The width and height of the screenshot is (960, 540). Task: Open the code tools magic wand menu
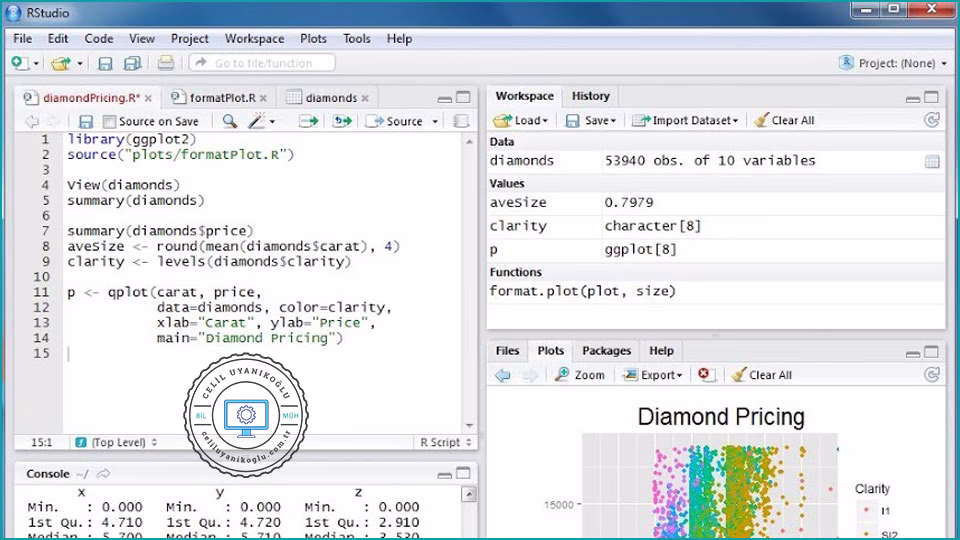261,121
